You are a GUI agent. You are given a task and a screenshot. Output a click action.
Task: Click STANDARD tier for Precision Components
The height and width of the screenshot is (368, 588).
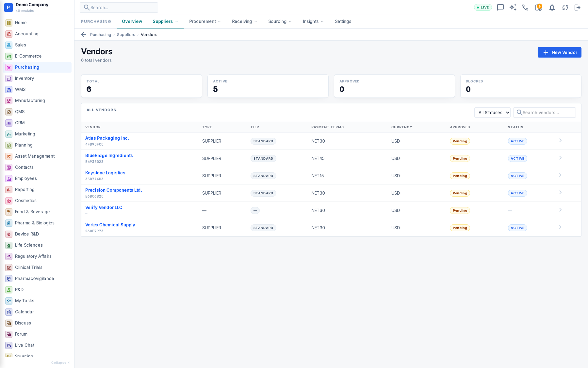pos(263,193)
